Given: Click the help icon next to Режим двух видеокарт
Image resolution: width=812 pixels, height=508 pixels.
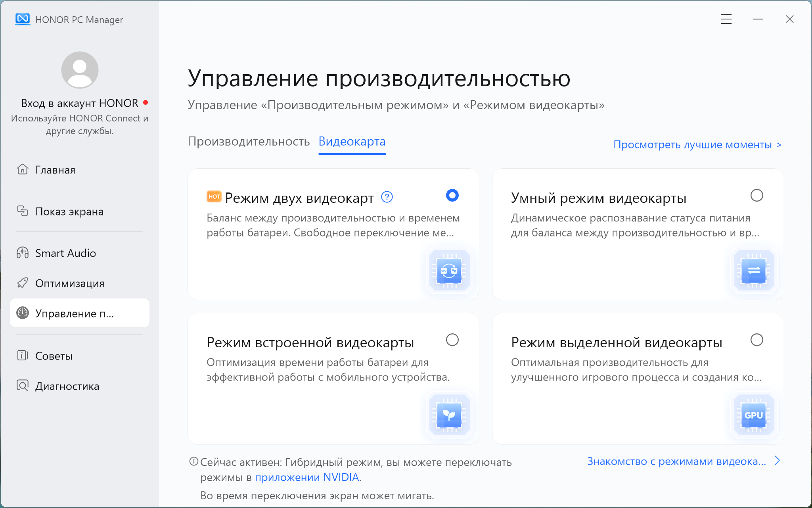Looking at the screenshot, I should (387, 197).
